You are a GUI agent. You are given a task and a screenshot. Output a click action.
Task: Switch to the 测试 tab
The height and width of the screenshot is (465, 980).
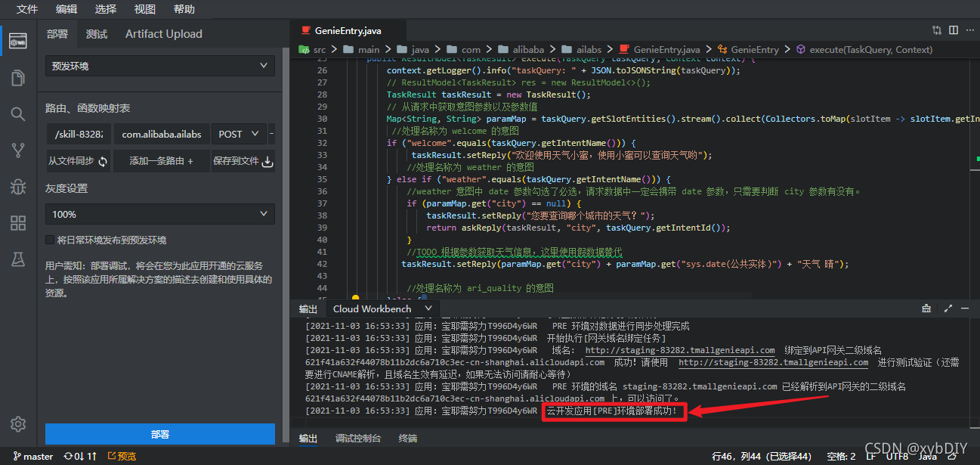click(x=97, y=34)
